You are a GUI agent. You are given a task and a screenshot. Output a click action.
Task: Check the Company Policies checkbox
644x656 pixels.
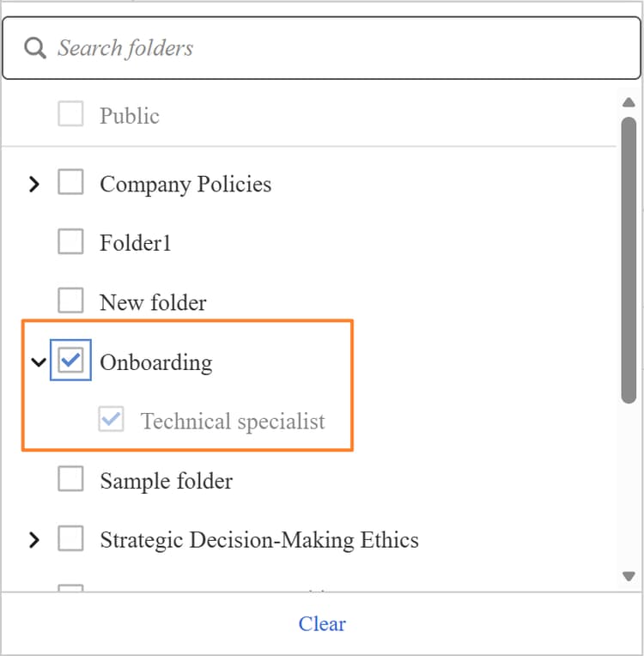(70, 182)
